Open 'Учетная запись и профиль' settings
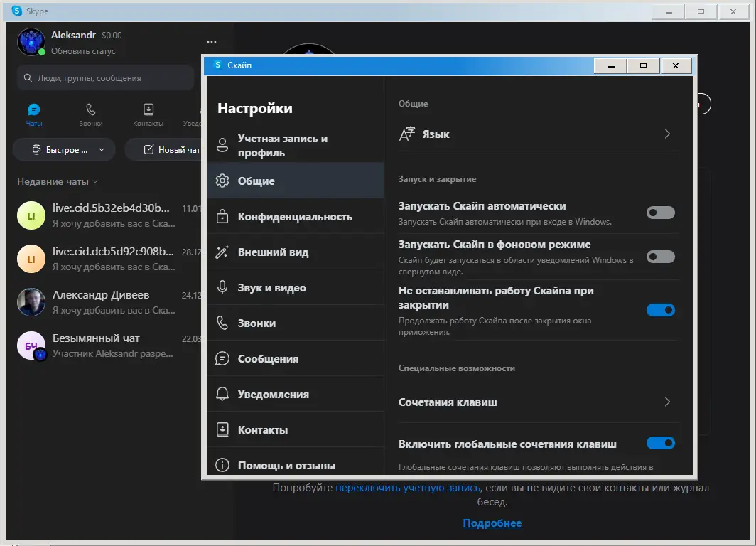This screenshot has width=756, height=546. point(296,146)
